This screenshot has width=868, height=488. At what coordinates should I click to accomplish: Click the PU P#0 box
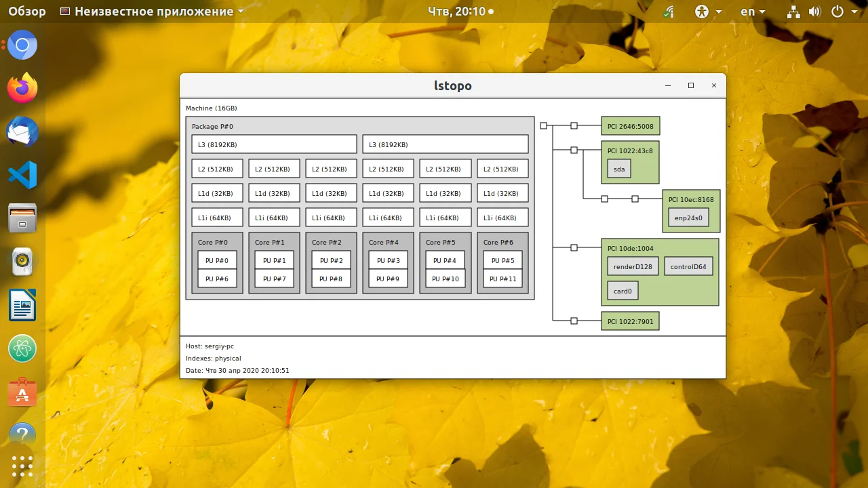point(217,260)
